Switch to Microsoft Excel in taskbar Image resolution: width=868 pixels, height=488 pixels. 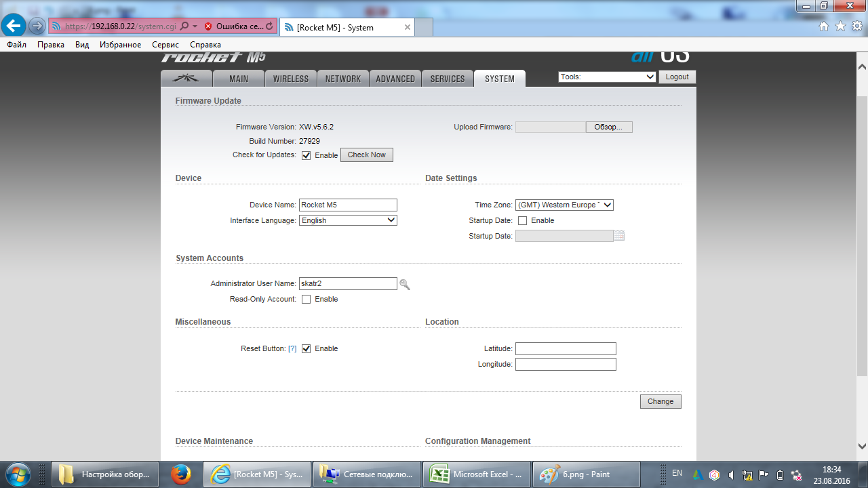coord(477,474)
